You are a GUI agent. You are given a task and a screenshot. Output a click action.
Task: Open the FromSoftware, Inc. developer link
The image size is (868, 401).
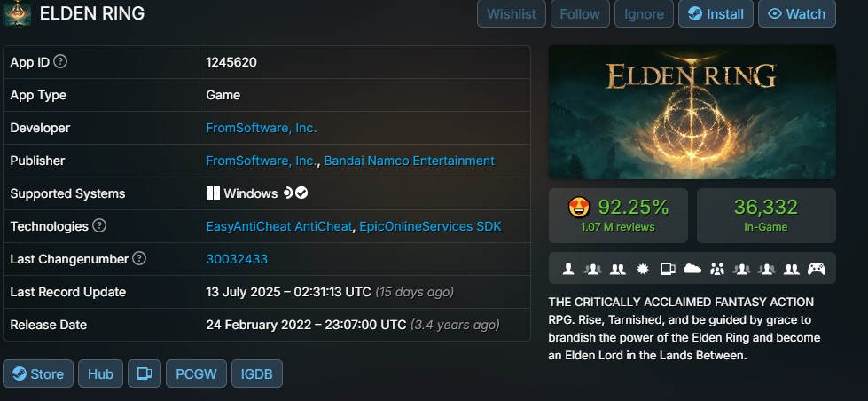tap(262, 128)
